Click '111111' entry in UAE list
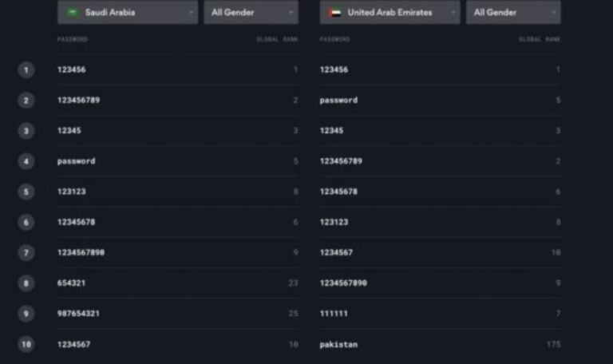613x364 pixels. tap(334, 314)
